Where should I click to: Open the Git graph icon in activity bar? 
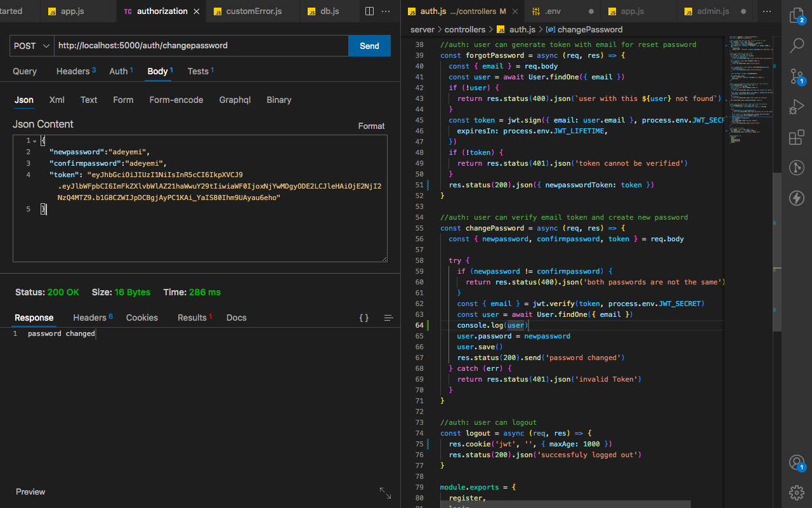click(x=797, y=168)
